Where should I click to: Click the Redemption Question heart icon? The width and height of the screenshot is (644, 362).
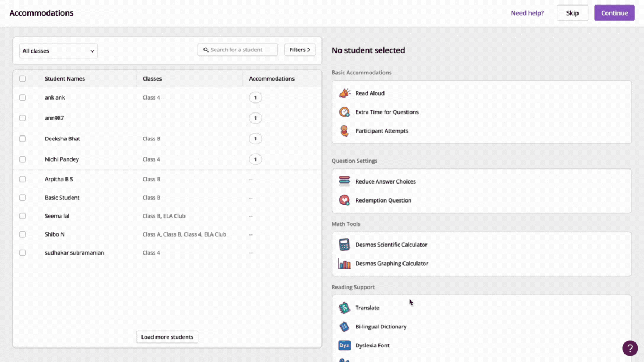coord(344,200)
